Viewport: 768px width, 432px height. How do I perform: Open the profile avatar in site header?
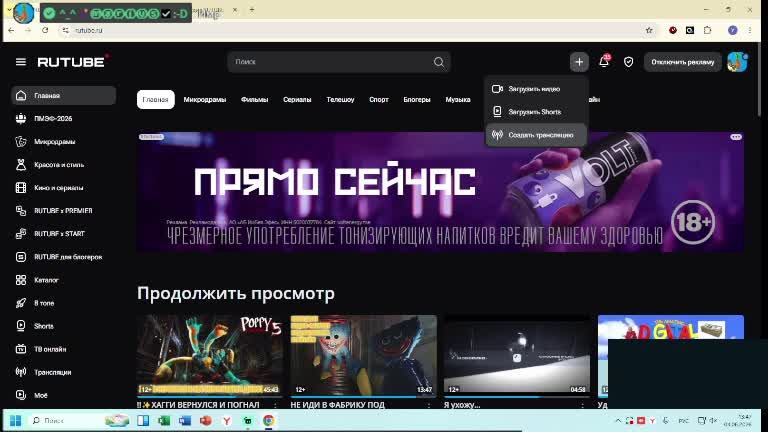point(737,62)
